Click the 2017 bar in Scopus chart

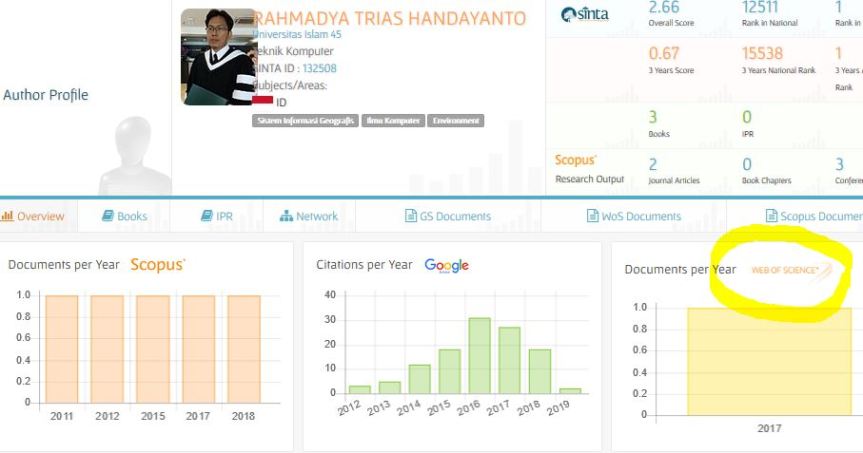coord(198,349)
